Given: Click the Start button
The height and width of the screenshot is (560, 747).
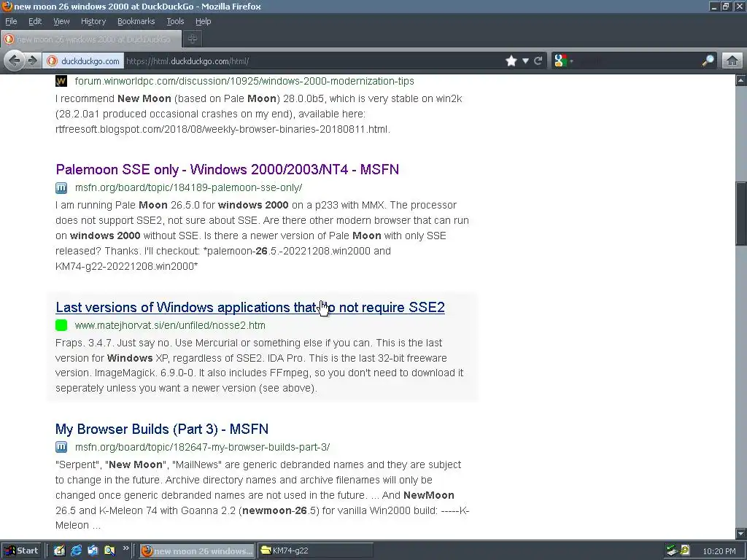Looking at the screenshot, I should point(21,551).
